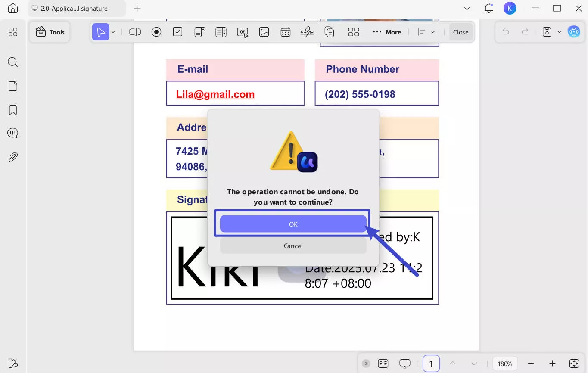Viewport: 588px width, 373px height.
Task: Open the search sidebar
Action: [x=12, y=62]
